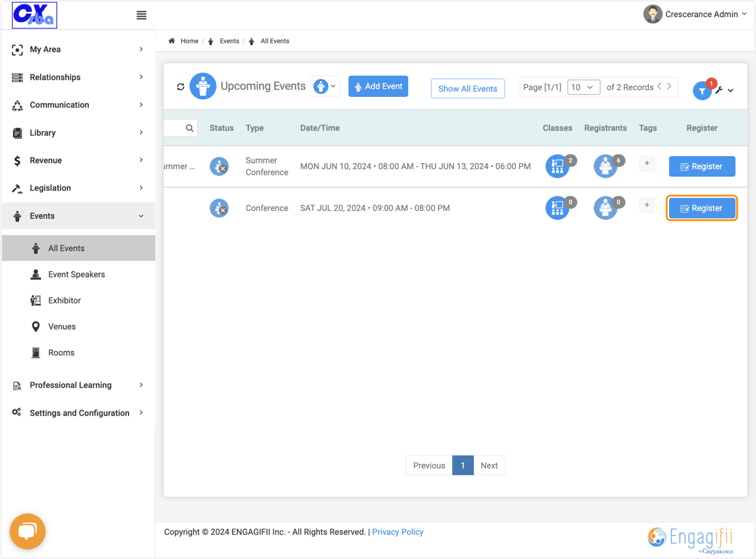The height and width of the screenshot is (559, 756).
Task: Expand the Library sidebar menu
Action: tap(78, 133)
